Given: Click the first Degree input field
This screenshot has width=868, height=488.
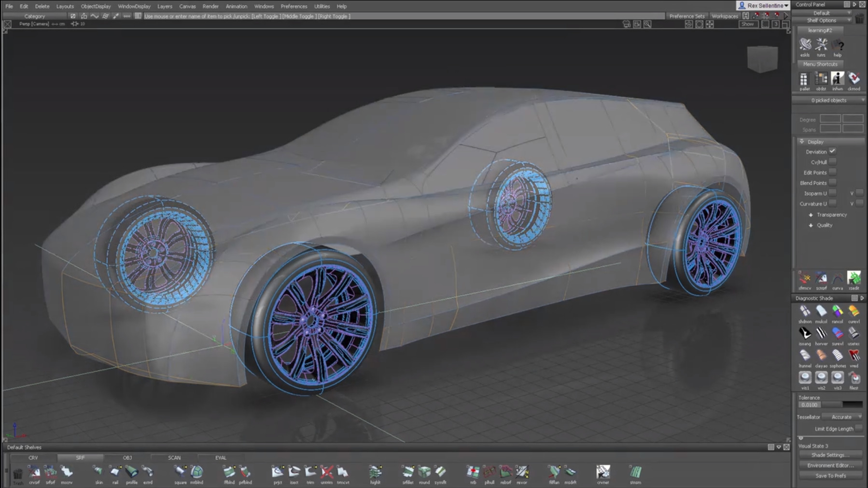Looking at the screenshot, I should 830,119.
